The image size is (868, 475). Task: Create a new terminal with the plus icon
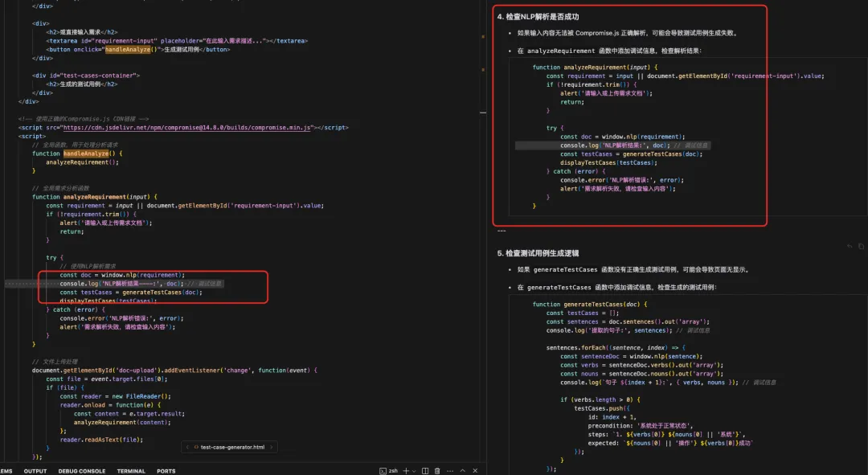point(406,470)
